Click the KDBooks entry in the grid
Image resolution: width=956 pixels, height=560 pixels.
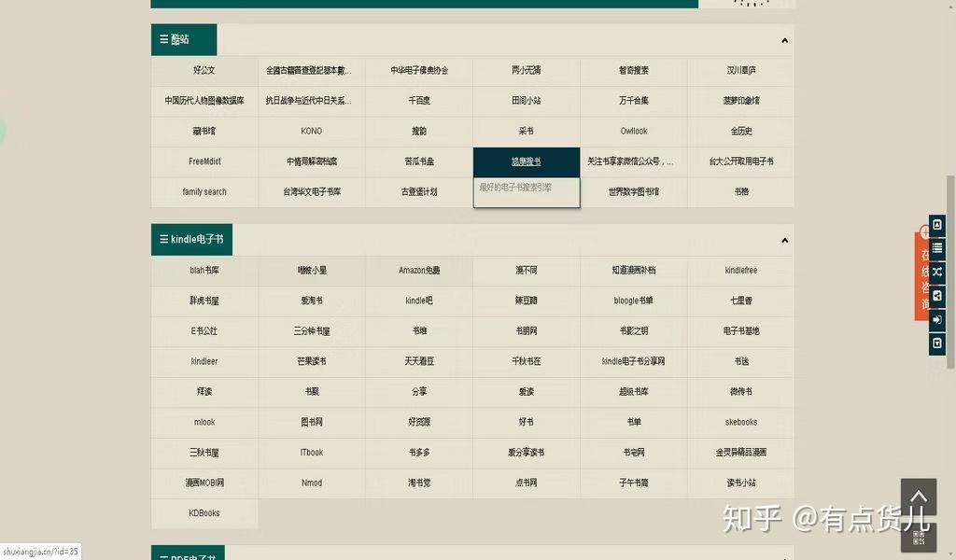(x=204, y=512)
